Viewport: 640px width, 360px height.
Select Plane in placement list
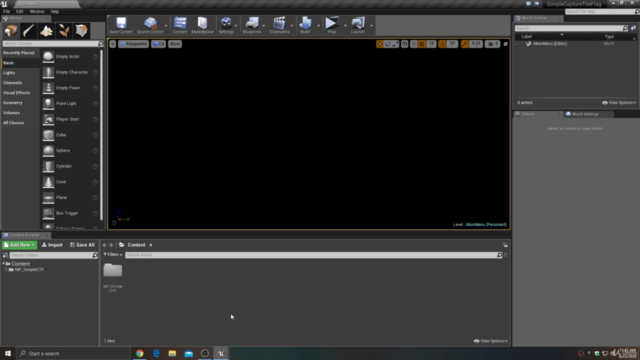(x=70, y=198)
